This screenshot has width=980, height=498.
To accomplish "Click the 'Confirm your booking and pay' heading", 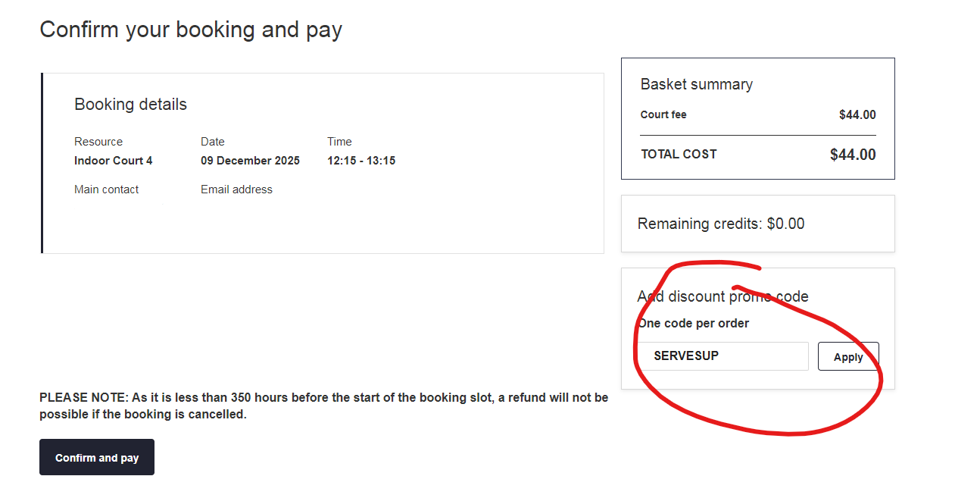I will [x=191, y=30].
